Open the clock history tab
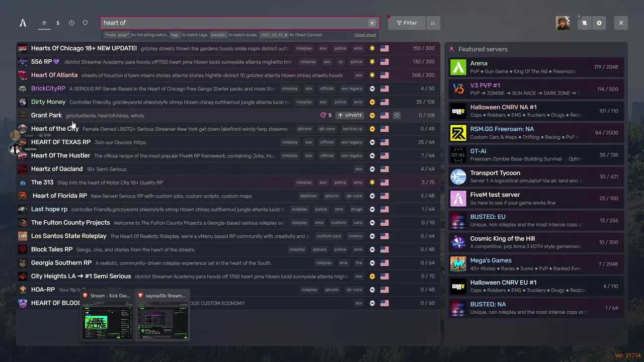Screen dimensions: 644x362 (71, 23)
